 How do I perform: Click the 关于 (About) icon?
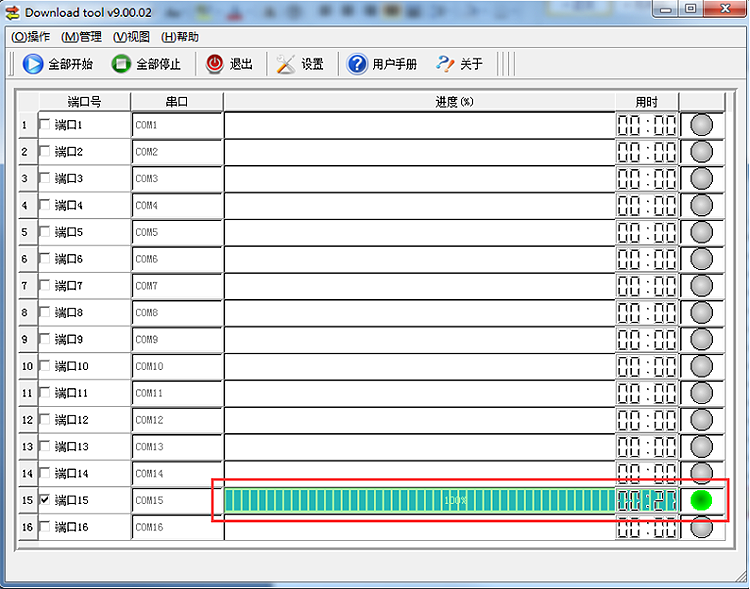pyautogui.click(x=445, y=64)
